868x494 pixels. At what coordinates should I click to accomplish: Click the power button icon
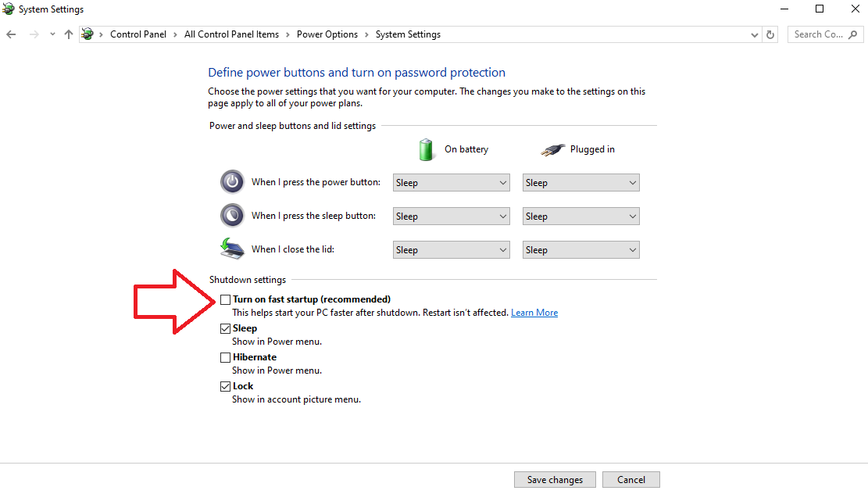click(x=232, y=181)
